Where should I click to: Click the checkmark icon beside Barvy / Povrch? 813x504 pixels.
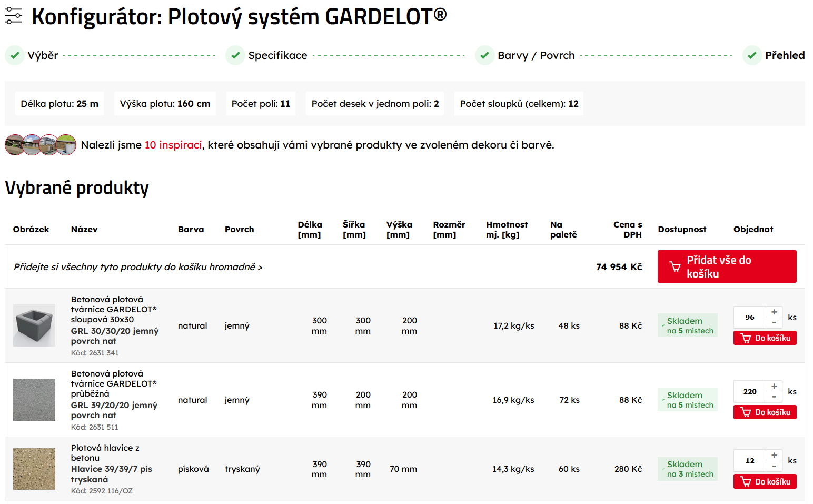[x=484, y=55]
